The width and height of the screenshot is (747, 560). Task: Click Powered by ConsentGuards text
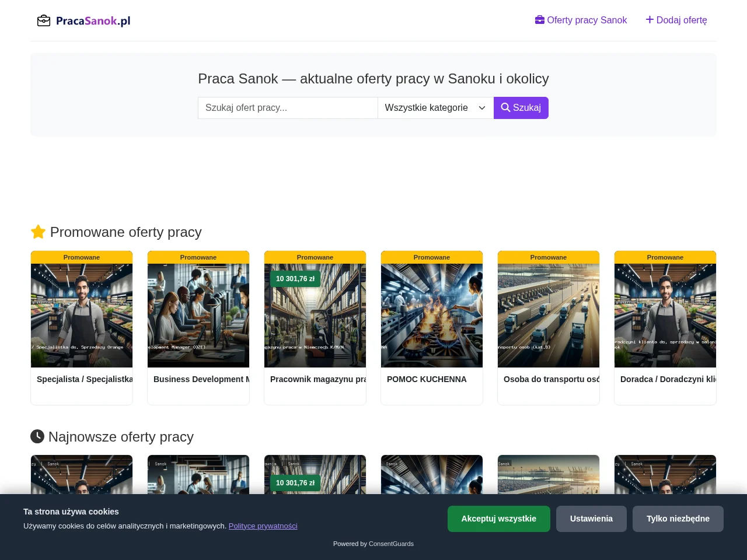(373, 544)
